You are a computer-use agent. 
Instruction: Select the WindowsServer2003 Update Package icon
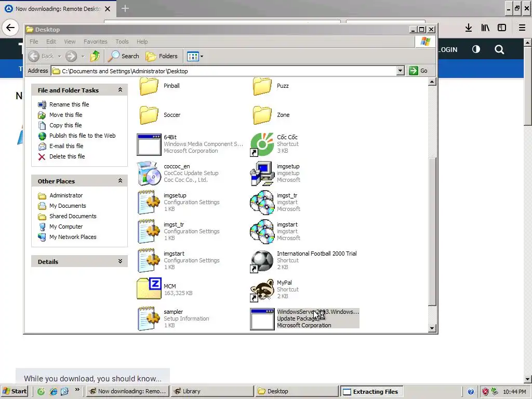262,319
